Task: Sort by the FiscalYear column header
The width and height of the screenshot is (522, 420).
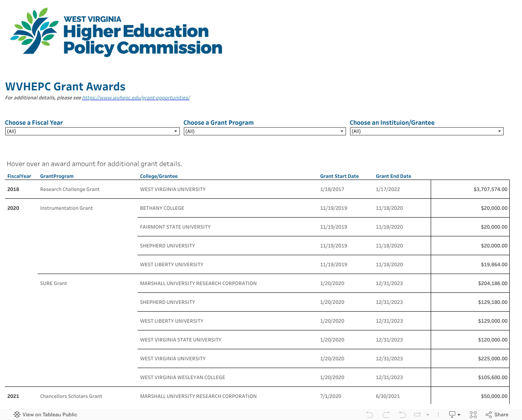Action: pos(19,176)
